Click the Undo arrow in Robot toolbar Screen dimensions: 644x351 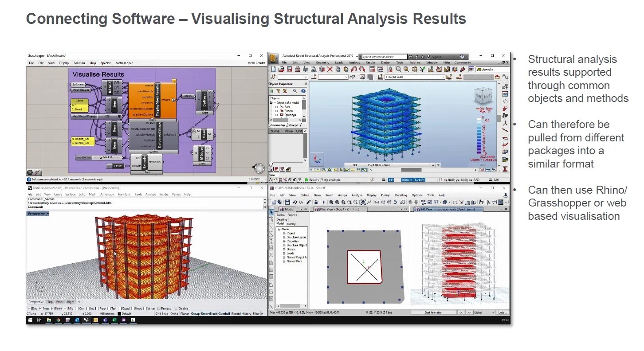(x=354, y=70)
